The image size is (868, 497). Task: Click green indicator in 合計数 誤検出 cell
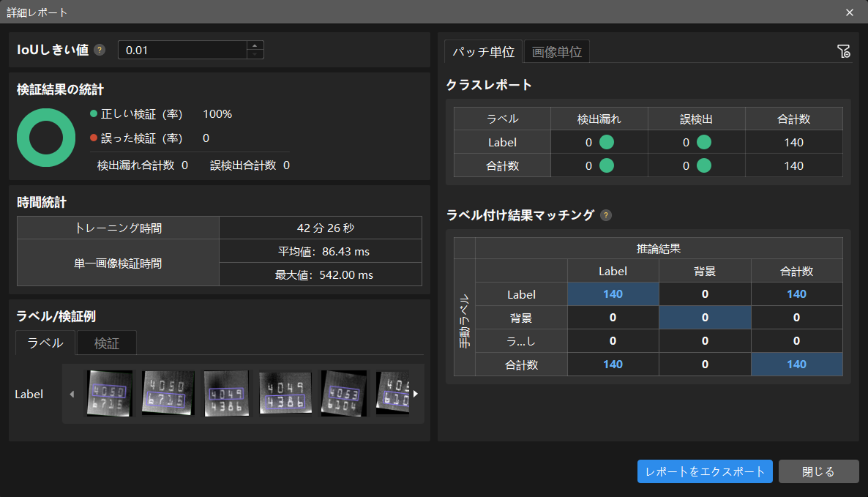(704, 165)
